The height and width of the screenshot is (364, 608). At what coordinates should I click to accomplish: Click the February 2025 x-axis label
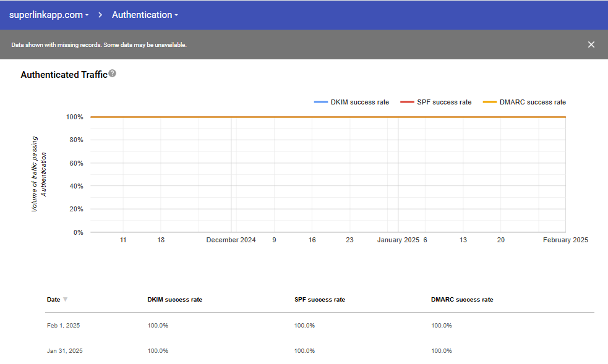[565, 240]
